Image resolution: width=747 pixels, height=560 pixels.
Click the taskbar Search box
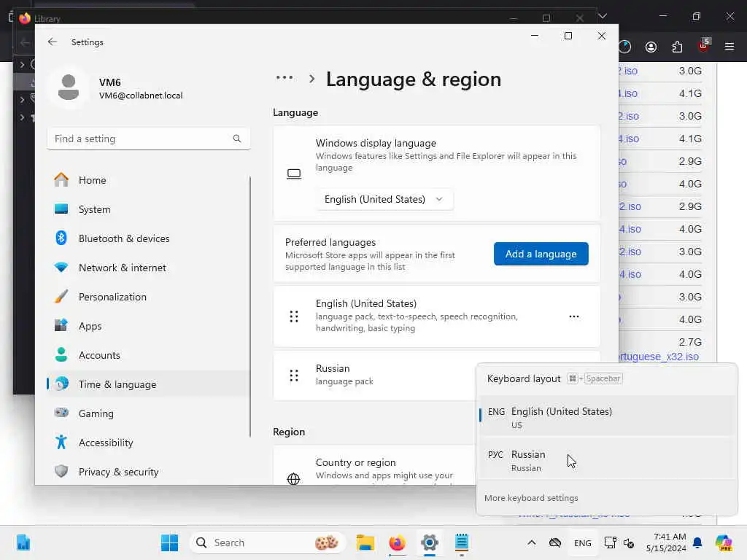pyautogui.click(x=268, y=542)
